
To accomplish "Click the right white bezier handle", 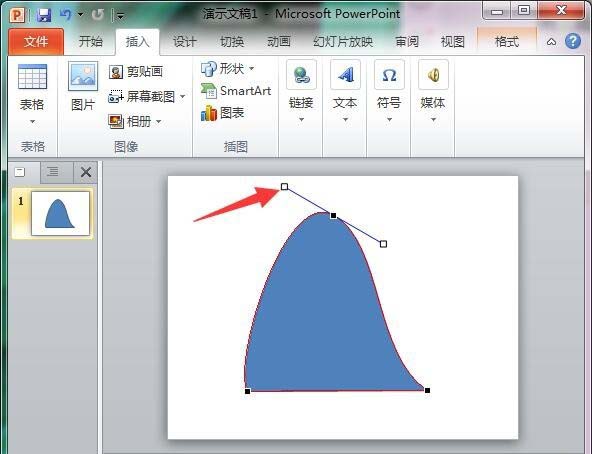I will pyautogui.click(x=383, y=244).
